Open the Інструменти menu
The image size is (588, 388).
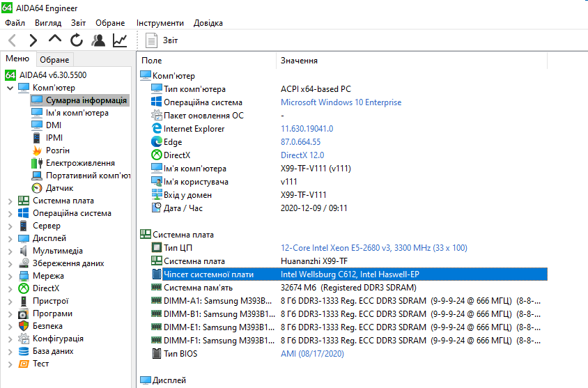(160, 23)
